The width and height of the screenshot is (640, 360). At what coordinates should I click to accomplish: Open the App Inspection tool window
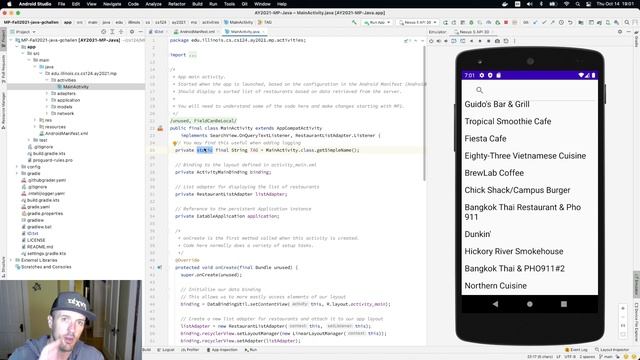point(222,350)
